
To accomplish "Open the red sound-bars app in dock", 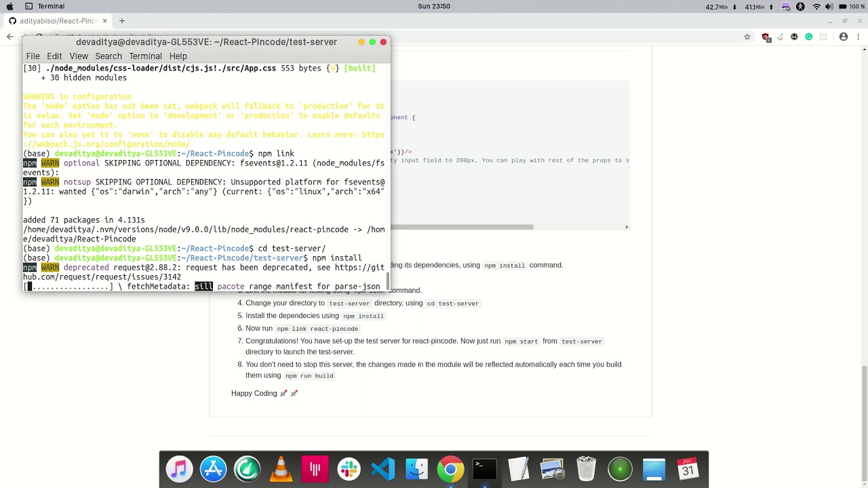I will point(315,469).
